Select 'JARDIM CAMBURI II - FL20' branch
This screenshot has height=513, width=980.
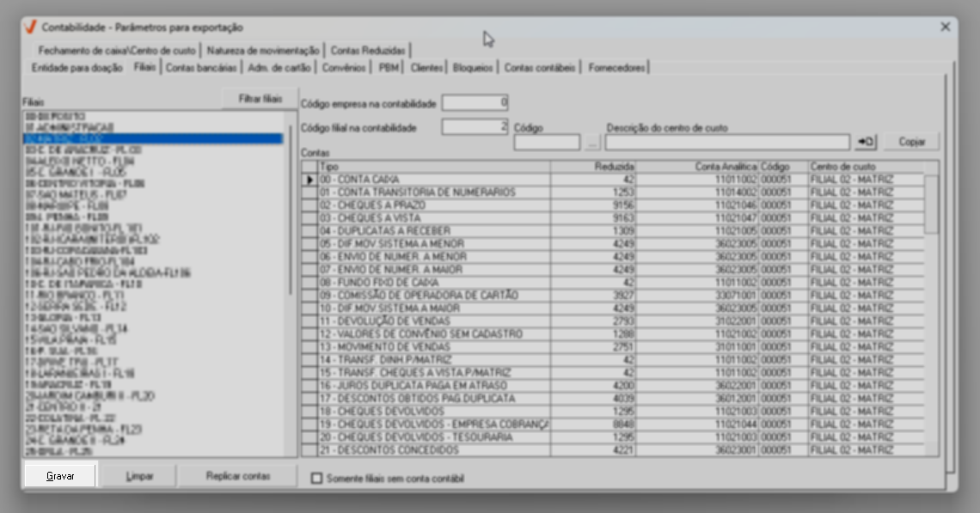point(153,396)
